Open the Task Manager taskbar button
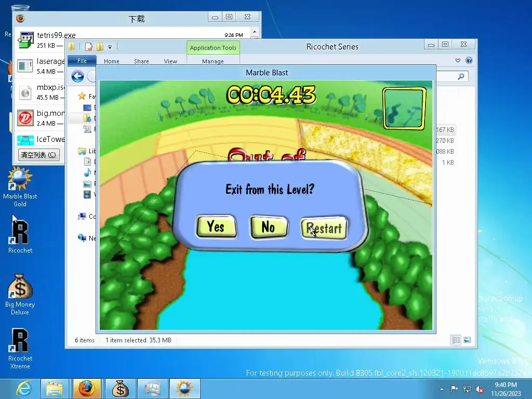532x399 pixels. [152, 389]
